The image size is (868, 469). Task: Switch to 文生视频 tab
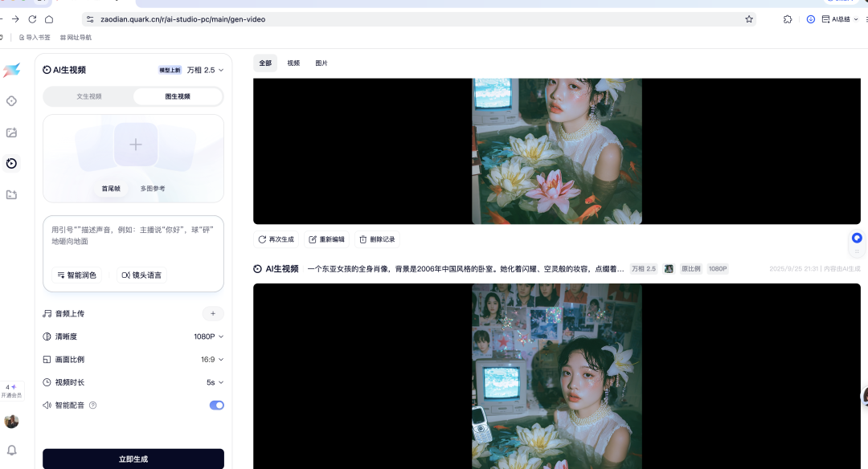pos(89,96)
